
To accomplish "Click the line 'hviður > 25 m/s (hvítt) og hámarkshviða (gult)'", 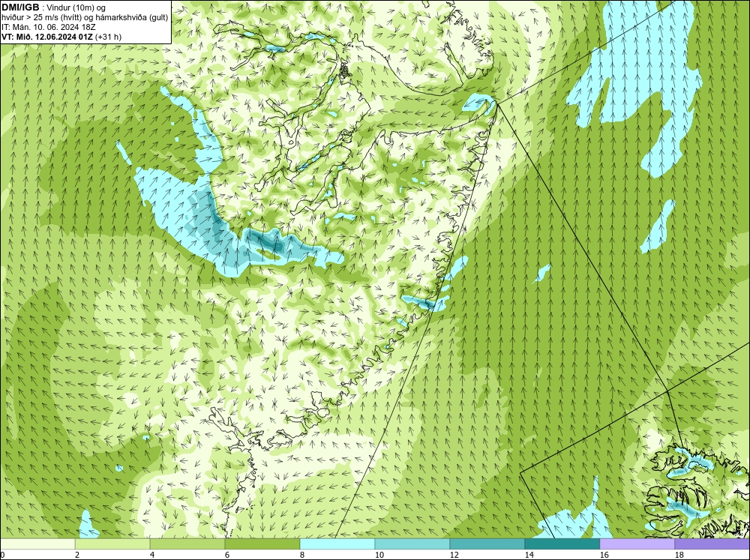I will pyautogui.click(x=85, y=18).
